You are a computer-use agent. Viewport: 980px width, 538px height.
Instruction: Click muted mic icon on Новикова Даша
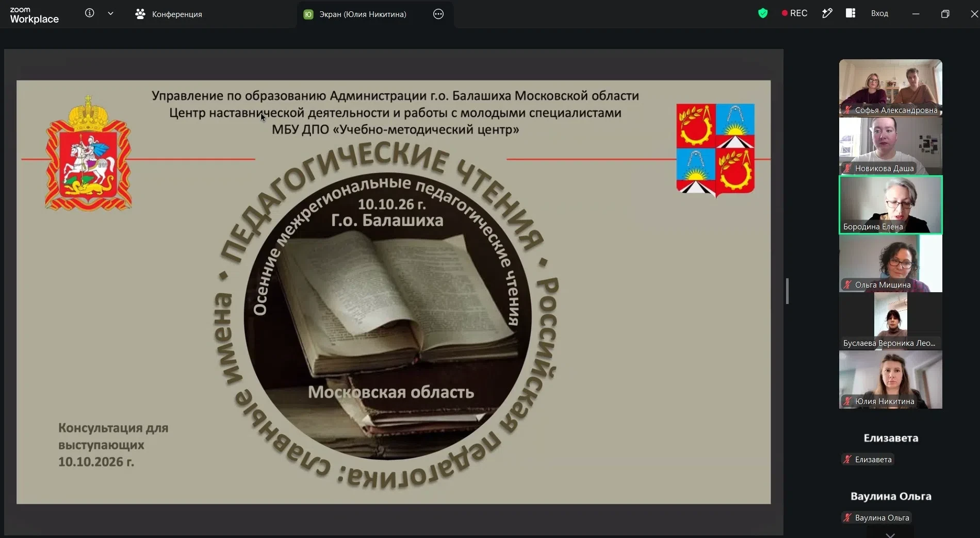847,168
